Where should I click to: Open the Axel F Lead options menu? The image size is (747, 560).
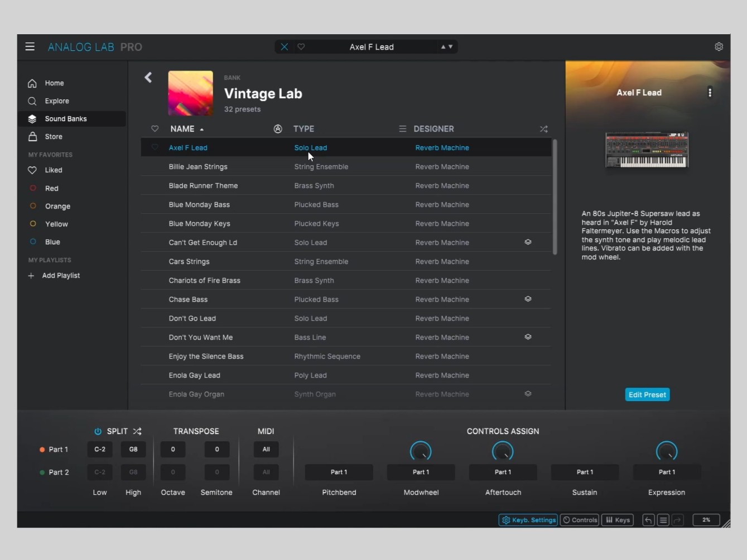(710, 93)
